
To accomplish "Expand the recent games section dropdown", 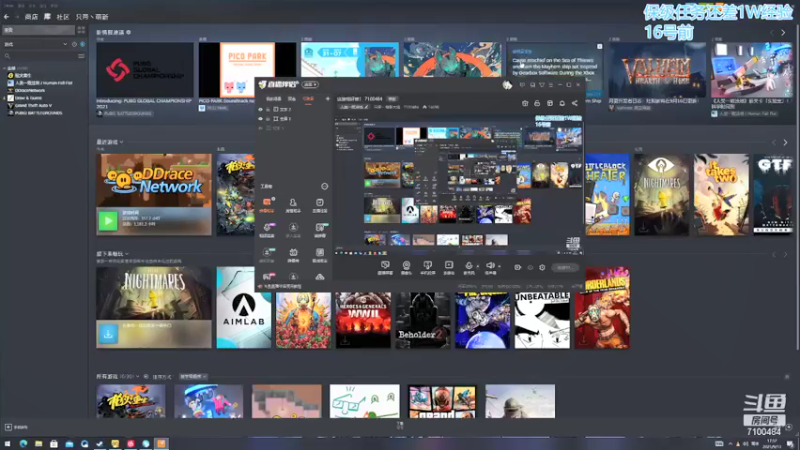I will tap(121, 142).
